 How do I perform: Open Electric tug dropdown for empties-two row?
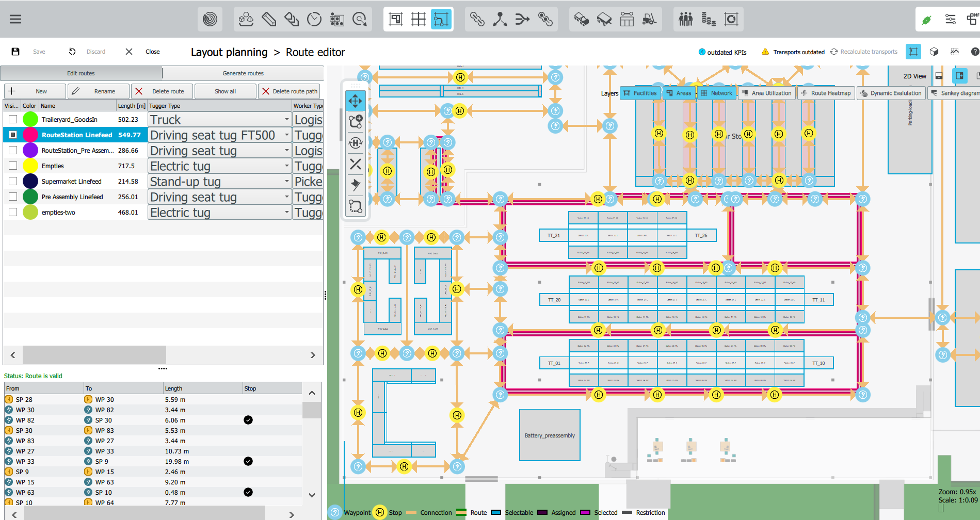(x=220, y=212)
